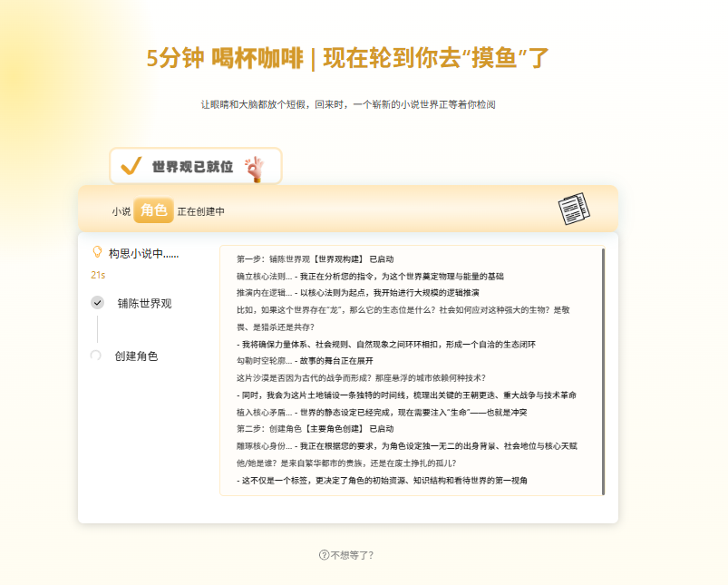This screenshot has height=585, width=728.
Task: Click the 世界观已就位 badge
Action: 196,166
